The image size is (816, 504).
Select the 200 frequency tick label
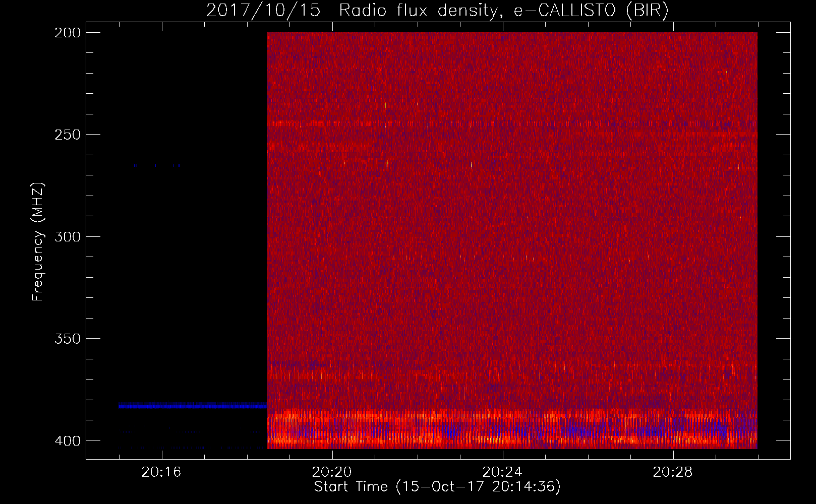pos(68,33)
